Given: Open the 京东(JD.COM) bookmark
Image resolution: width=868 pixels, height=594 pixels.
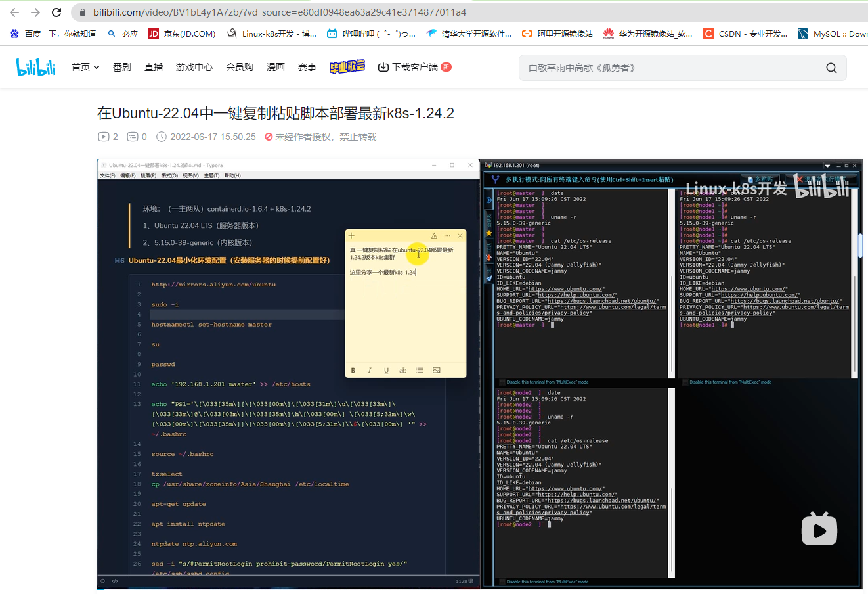Looking at the screenshot, I should coord(182,34).
